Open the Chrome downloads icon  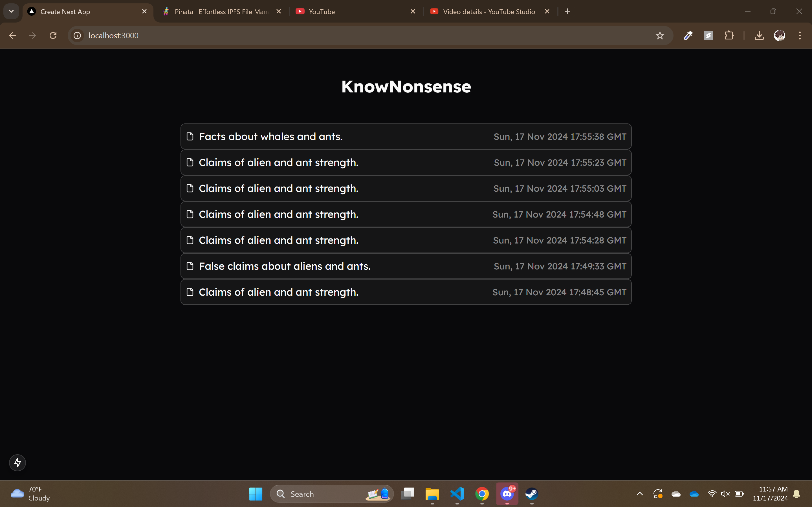[x=759, y=36]
